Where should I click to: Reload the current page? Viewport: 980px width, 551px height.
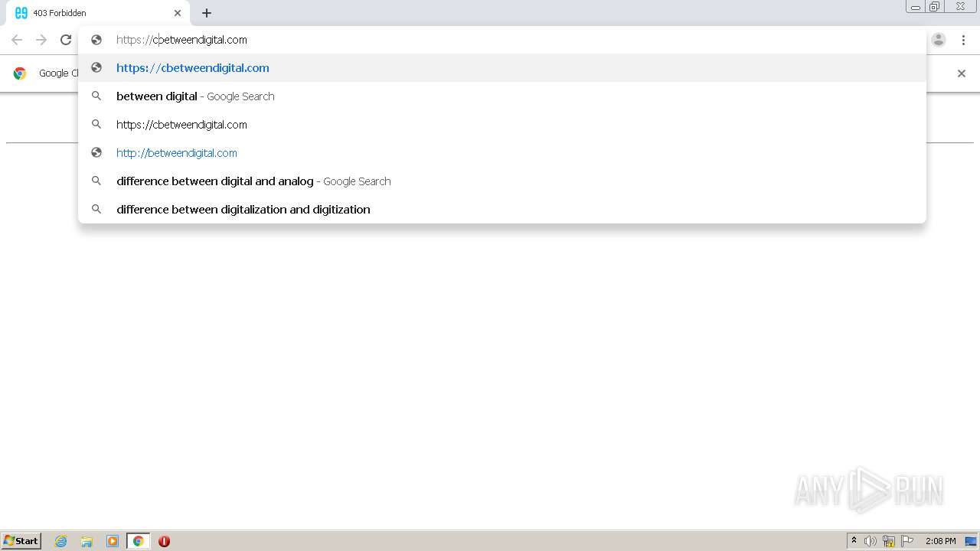coord(66,40)
